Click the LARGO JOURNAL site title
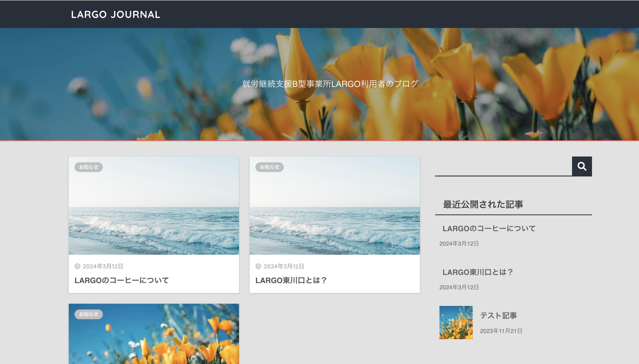The height and width of the screenshot is (364, 639). pyautogui.click(x=116, y=14)
